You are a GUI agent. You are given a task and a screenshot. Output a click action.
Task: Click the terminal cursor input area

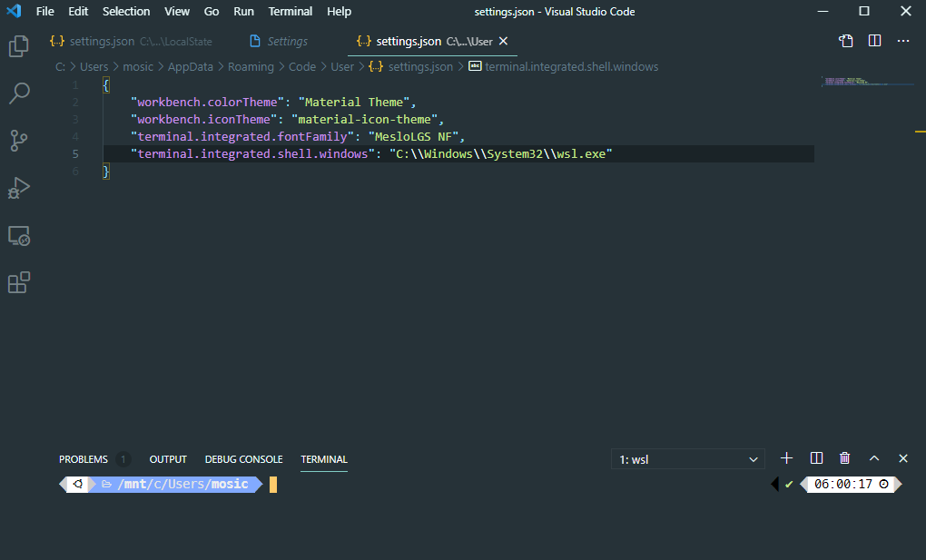click(273, 485)
